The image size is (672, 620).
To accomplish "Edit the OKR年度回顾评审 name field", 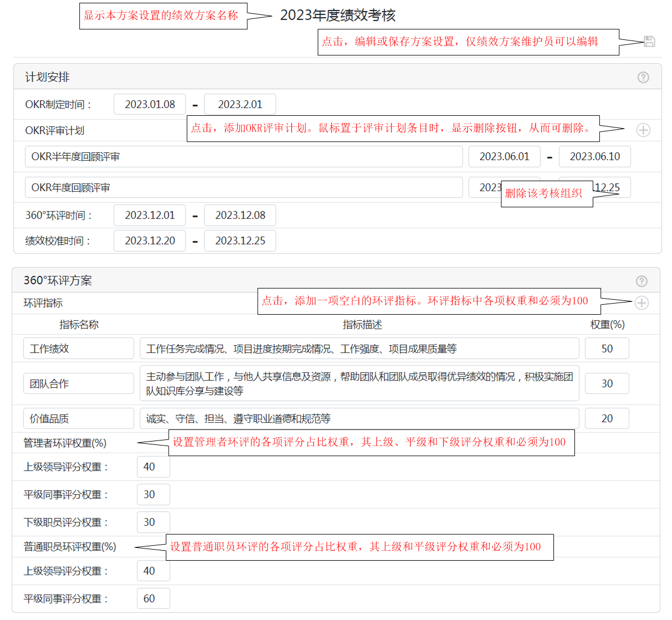I will [x=244, y=188].
